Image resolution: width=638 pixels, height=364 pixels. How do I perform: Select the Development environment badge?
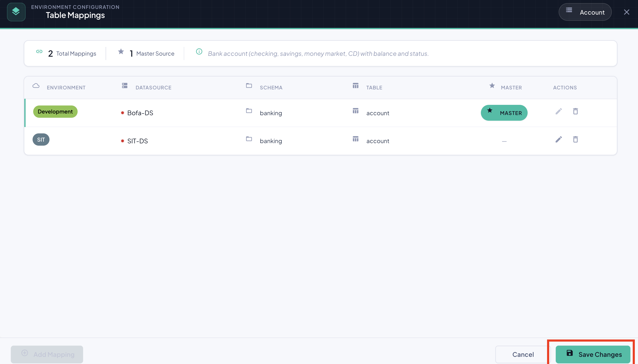point(55,111)
